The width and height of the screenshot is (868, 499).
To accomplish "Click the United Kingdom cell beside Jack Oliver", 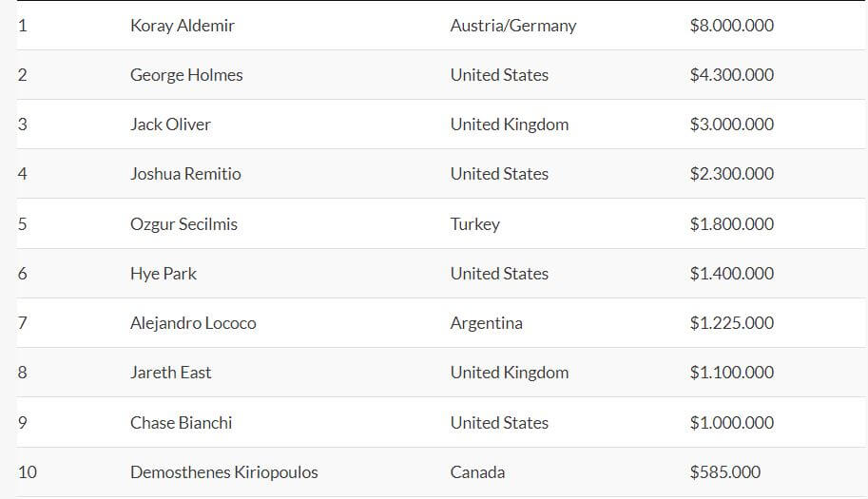I will (x=510, y=125).
